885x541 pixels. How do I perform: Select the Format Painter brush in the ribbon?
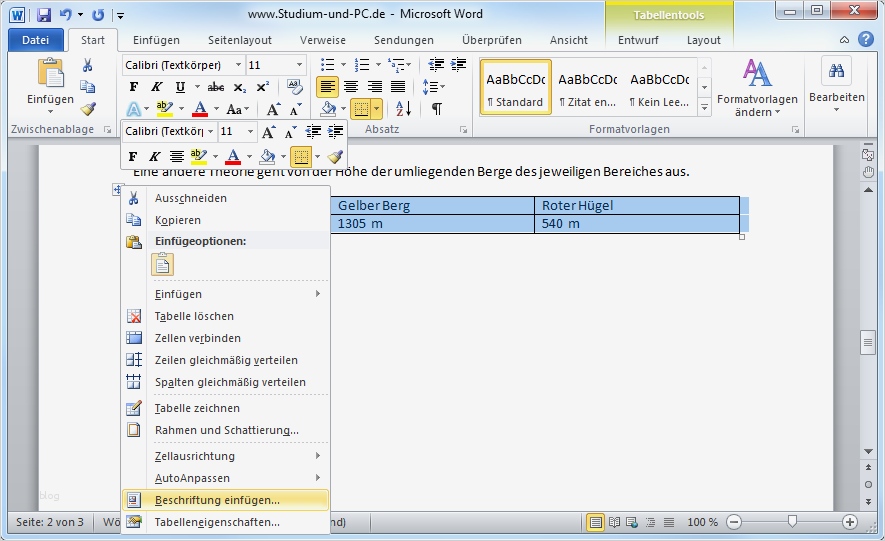tap(87, 108)
